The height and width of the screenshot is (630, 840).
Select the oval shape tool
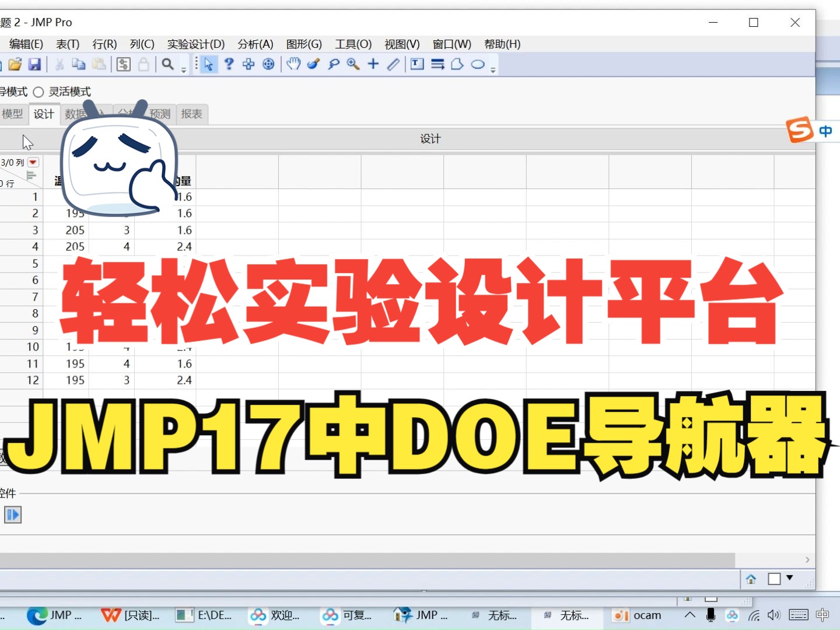(478, 64)
